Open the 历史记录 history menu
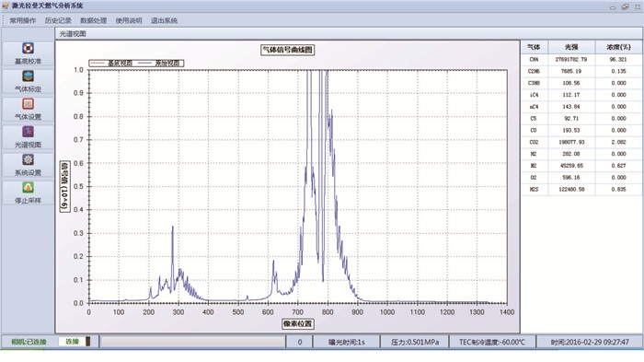This screenshot has width=644, height=362. point(58,20)
